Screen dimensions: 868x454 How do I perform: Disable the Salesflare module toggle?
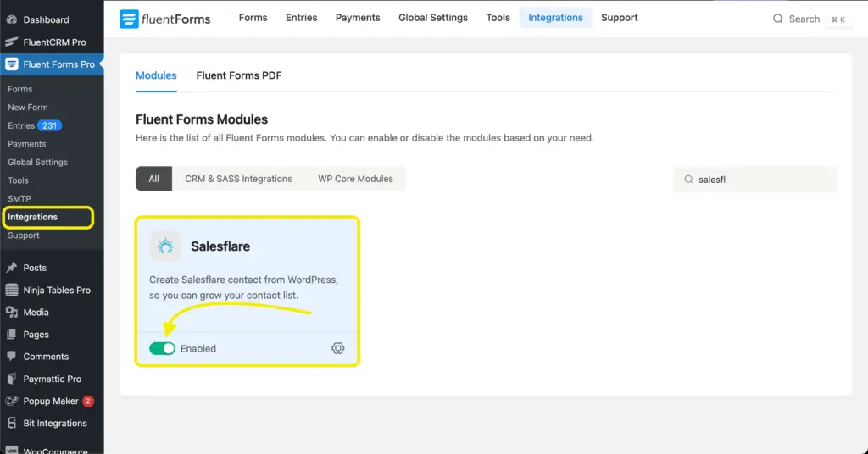pyautogui.click(x=162, y=348)
